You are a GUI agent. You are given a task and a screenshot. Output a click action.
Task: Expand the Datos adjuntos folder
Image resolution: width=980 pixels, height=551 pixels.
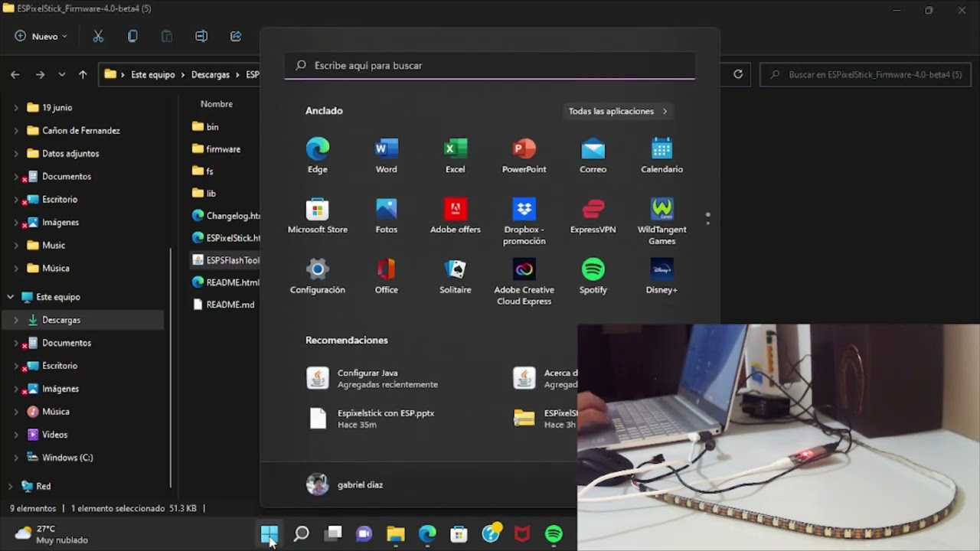[x=16, y=154]
